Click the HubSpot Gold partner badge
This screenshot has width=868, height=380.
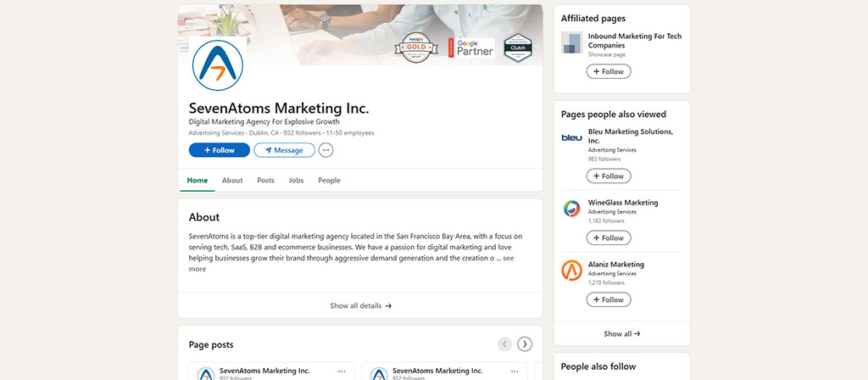pyautogui.click(x=416, y=47)
